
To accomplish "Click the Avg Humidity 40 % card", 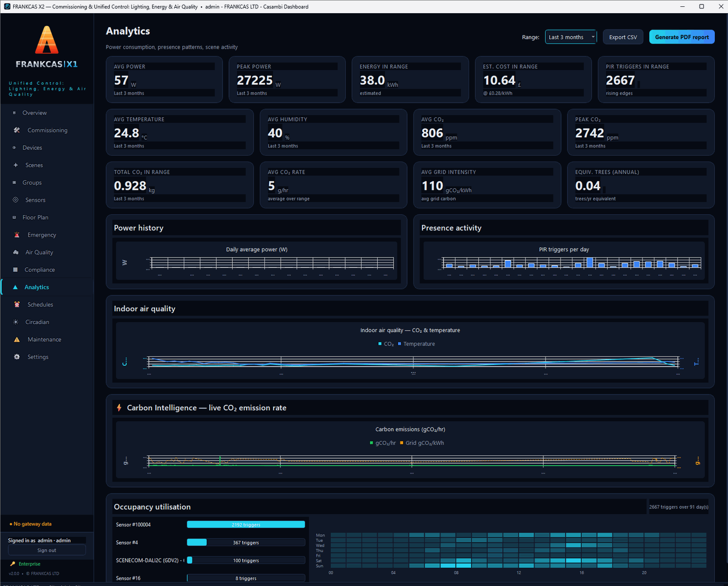I will click(x=334, y=132).
